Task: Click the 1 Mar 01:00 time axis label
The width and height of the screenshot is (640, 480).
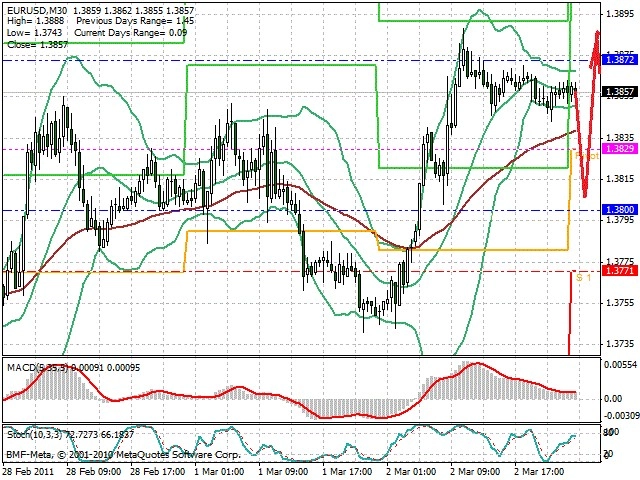Action: tap(219, 472)
